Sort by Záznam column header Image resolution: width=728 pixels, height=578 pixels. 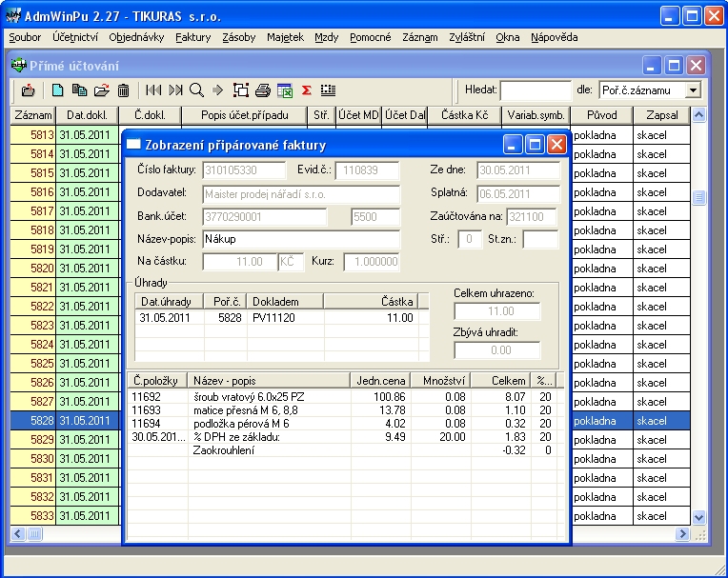pos(33,115)
